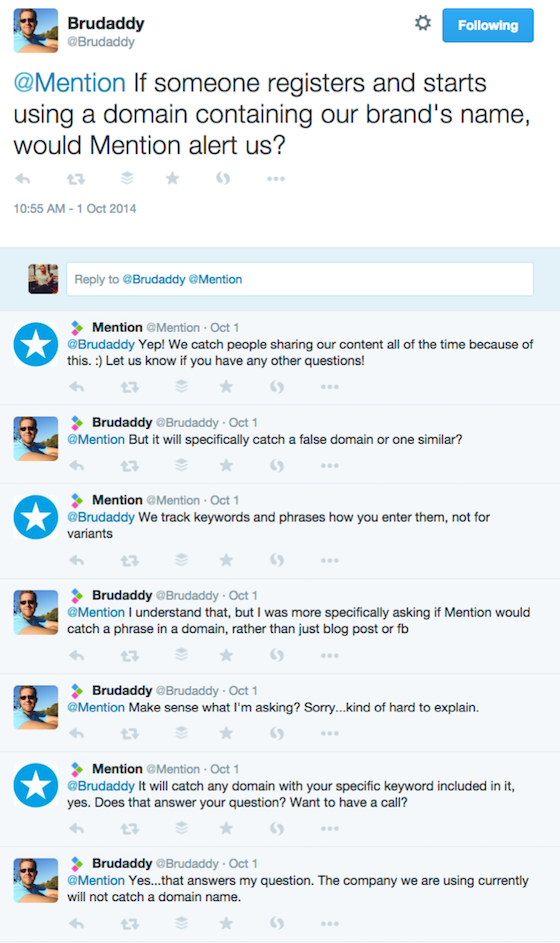The height and width of the screenshot is (943, 560).
Task: Reply to Brudaddy's 'false domain' tweet
Action: 76,465
